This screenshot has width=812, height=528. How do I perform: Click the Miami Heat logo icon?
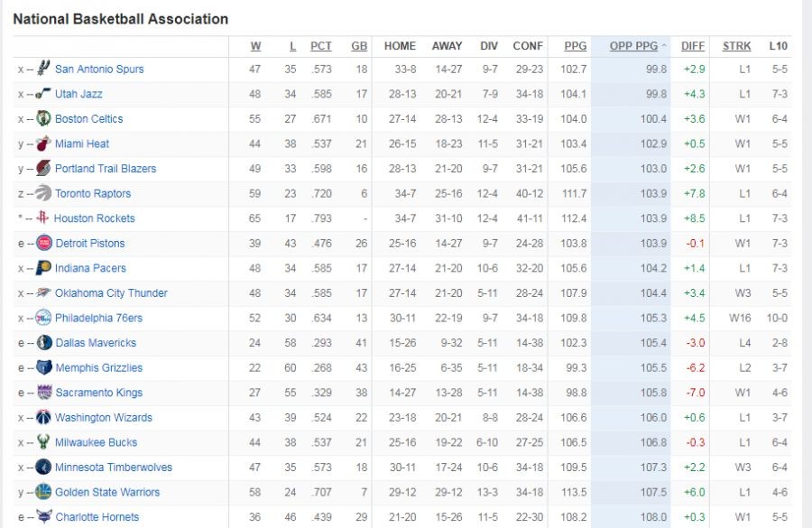(x=44, y=144)
